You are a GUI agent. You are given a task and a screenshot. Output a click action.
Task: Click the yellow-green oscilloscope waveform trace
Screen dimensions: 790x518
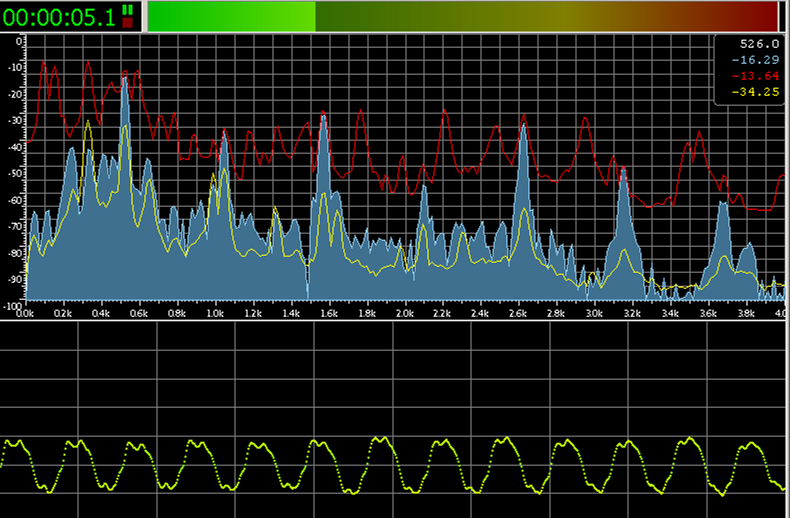pyautogui.click(x=393, y=465)
